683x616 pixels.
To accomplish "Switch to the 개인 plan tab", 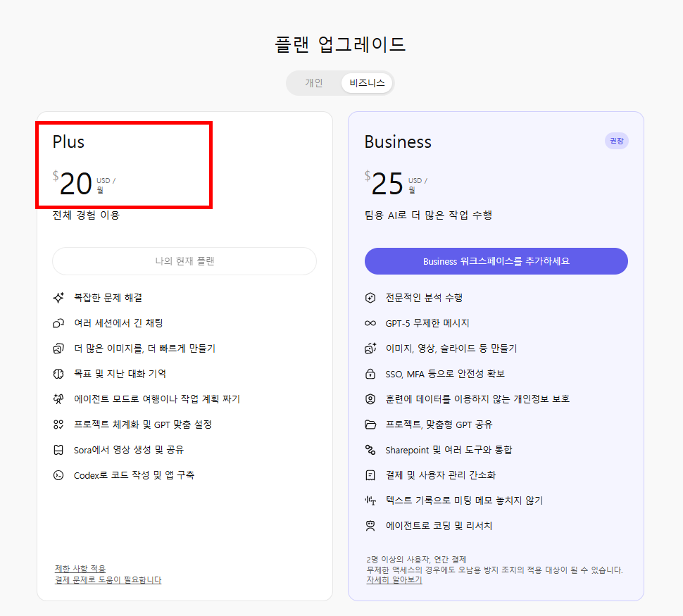I will [x=314, y=83].
